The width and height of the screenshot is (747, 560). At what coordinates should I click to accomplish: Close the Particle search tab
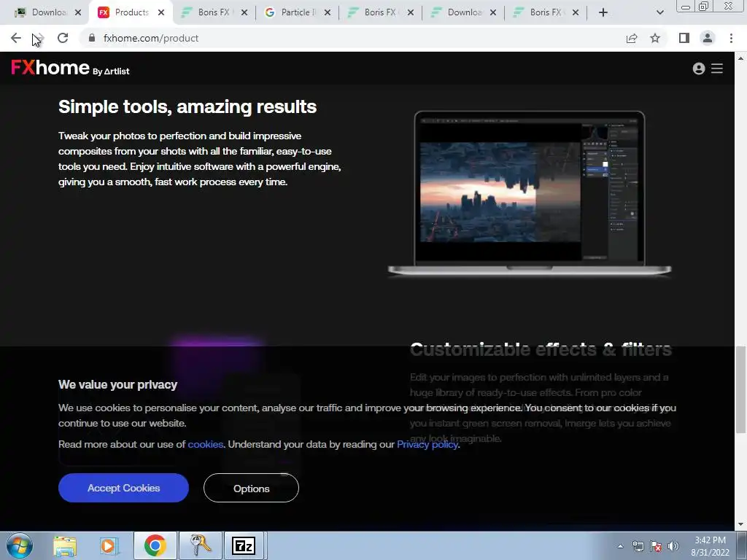[328, 12]
